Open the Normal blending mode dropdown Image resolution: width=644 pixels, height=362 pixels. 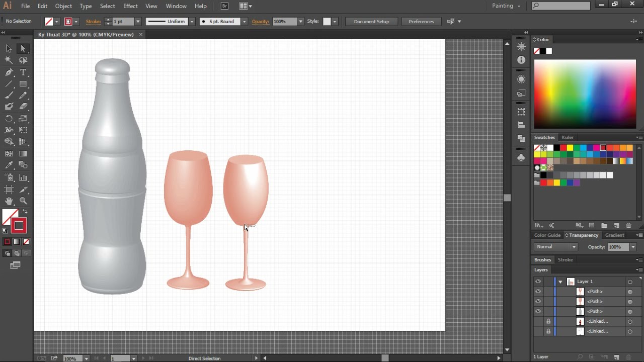(556, 247)
